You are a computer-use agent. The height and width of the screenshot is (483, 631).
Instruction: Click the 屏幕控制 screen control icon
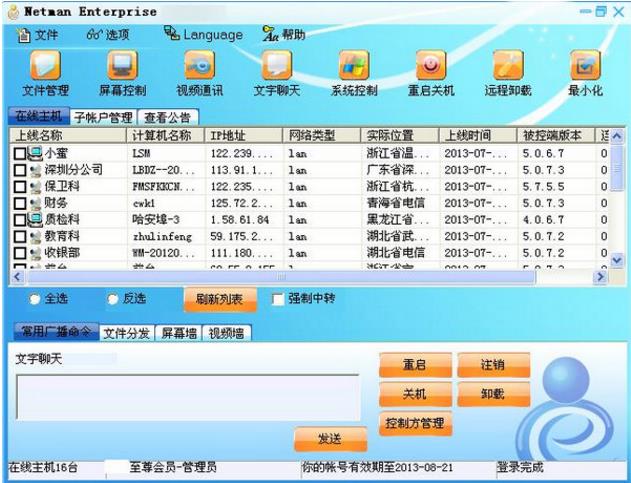tap(121, 70)
